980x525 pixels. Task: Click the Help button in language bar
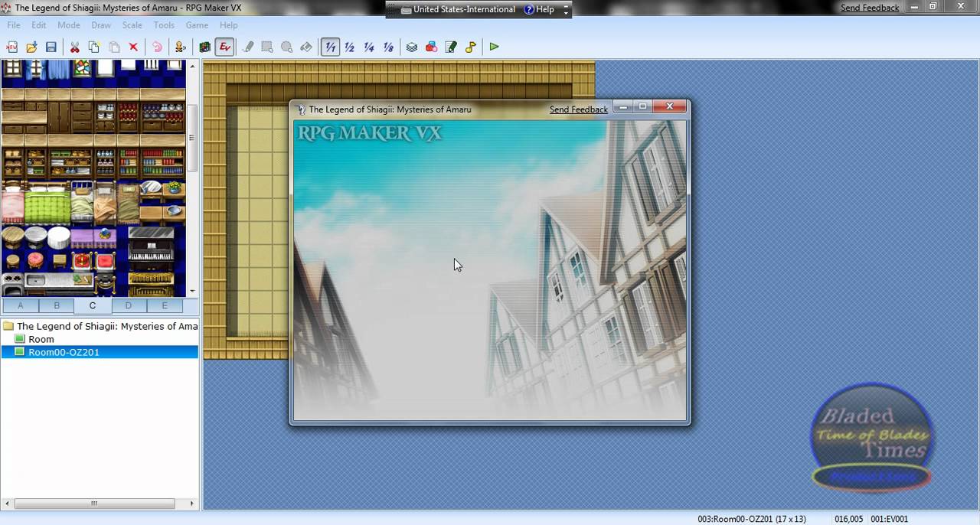[x=539, y=9]
